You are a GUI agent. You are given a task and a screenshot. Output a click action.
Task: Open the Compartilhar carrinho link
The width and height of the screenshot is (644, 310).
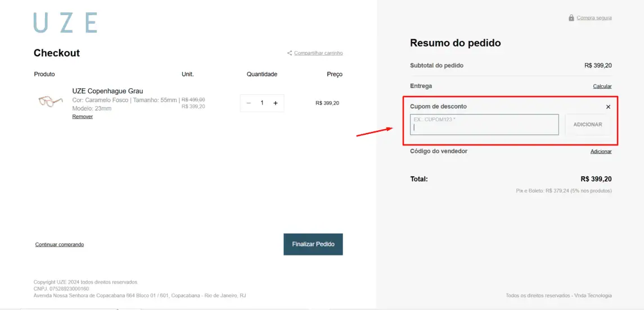[x=318, y=53]
